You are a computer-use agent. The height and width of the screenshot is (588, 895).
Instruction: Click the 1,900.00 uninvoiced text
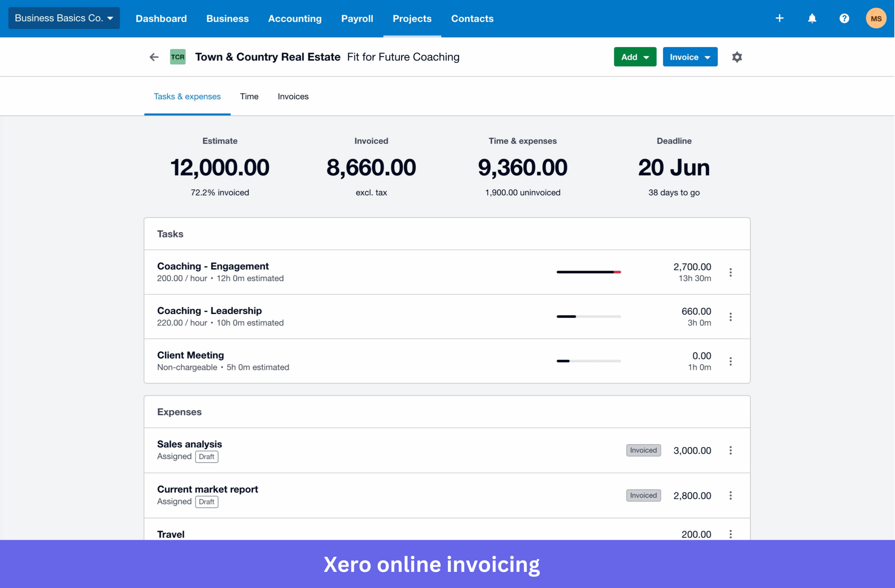coord(522,193)
